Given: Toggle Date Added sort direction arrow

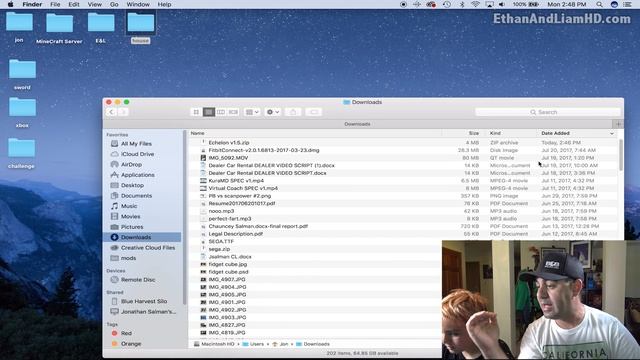Looking at the screenshot, I should (x=611, y=133).
